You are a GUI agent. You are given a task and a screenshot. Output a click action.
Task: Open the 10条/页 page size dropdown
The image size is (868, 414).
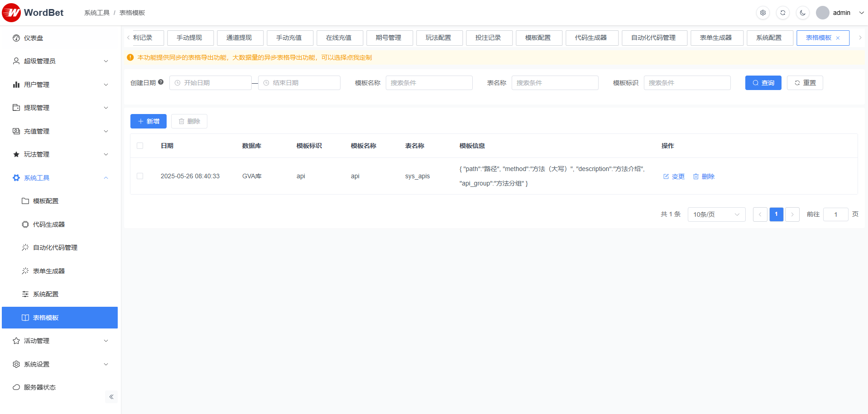point(716,214)
